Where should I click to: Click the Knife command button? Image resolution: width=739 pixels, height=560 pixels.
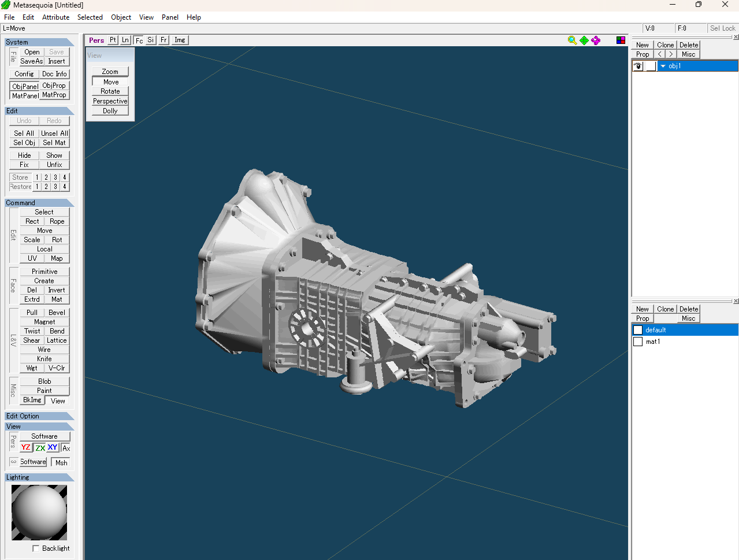44,359
